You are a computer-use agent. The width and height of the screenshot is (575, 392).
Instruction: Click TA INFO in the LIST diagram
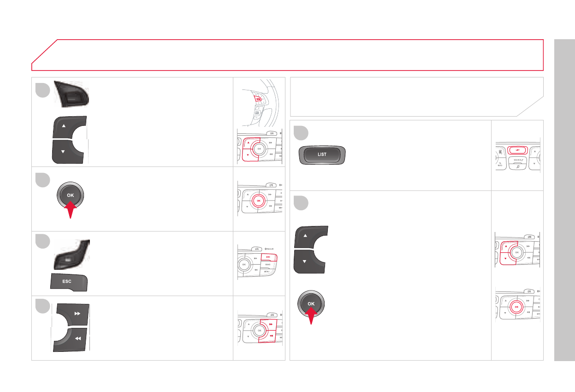pyautogui.click(x=499, y=164)
